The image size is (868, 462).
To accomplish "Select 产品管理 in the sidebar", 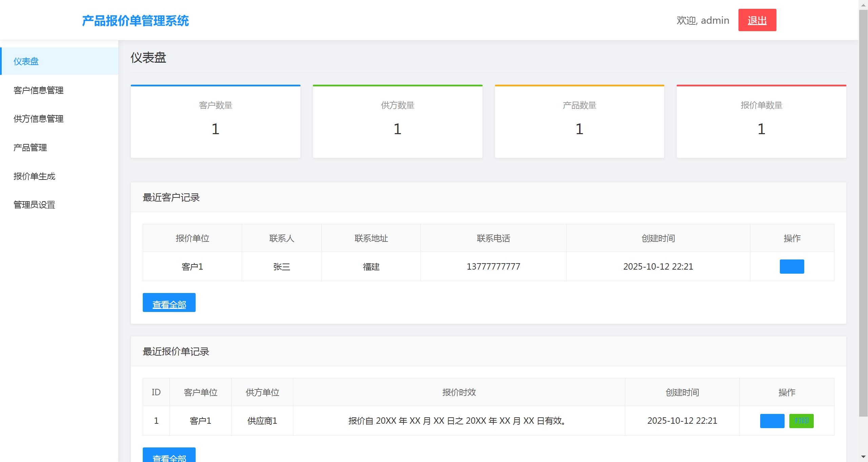I will coord(30,148).
